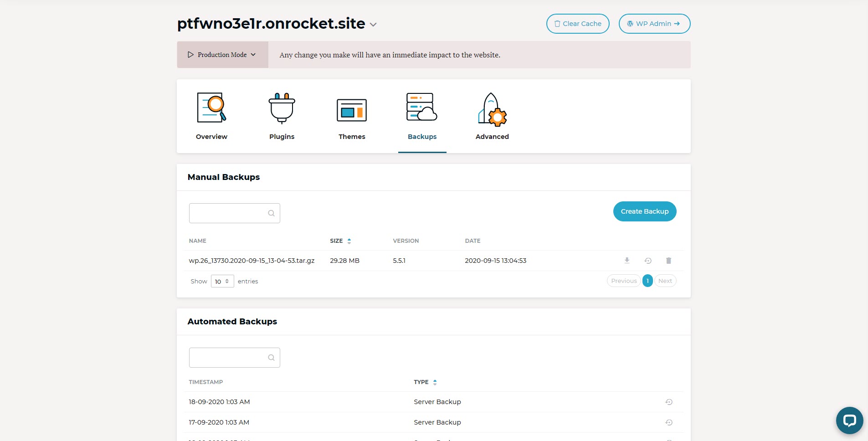Click the TIMESTAMP column header
The image size is (868, 441).
(x=206, y=382)
